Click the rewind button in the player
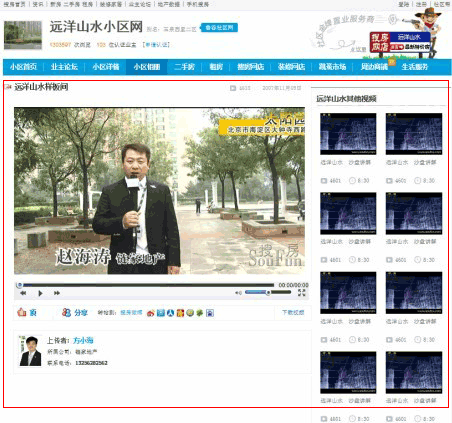Image resolution: width=452 pixels, height=423 pixels. point(23,293)
